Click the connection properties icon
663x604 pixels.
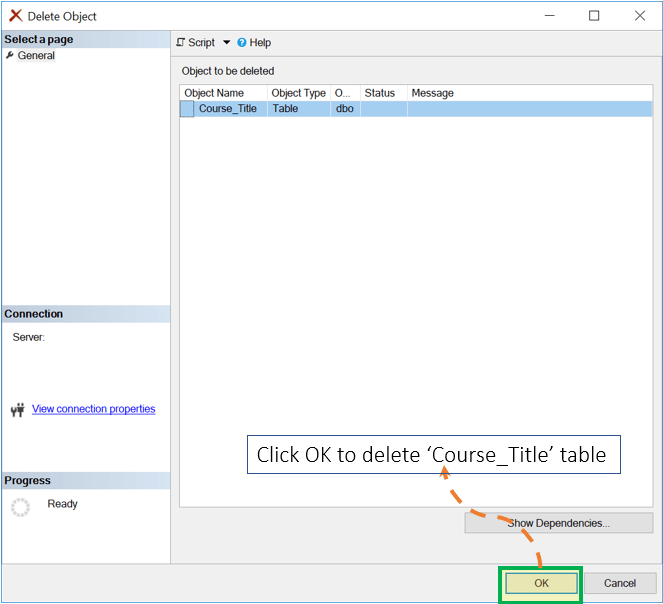[x=17, y=410]
